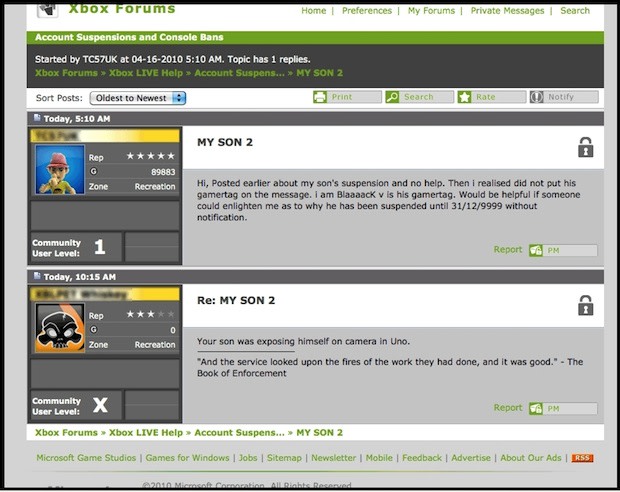
Task: Open Feedback footer link
Action: click(x=422, y=458)
